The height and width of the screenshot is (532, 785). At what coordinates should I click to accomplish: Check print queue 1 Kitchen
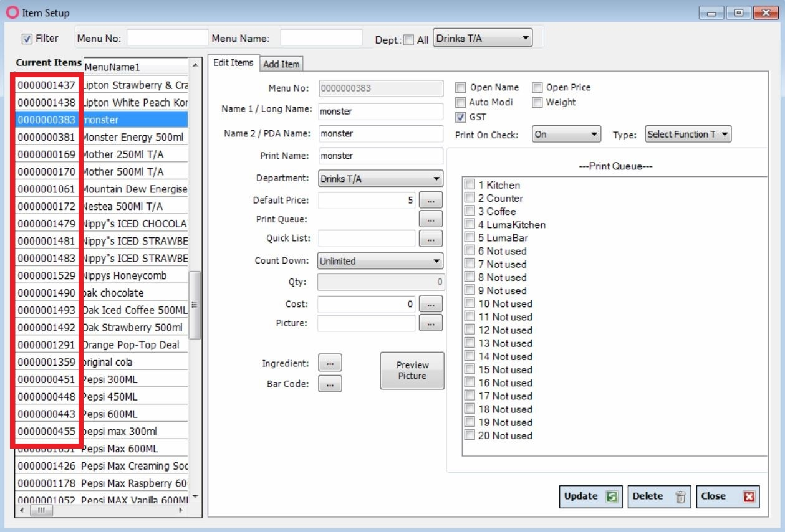(470, 185)
